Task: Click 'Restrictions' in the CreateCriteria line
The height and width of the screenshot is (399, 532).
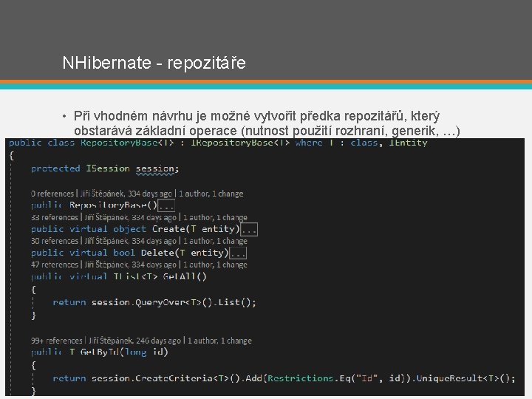Action: click(300, 378)
